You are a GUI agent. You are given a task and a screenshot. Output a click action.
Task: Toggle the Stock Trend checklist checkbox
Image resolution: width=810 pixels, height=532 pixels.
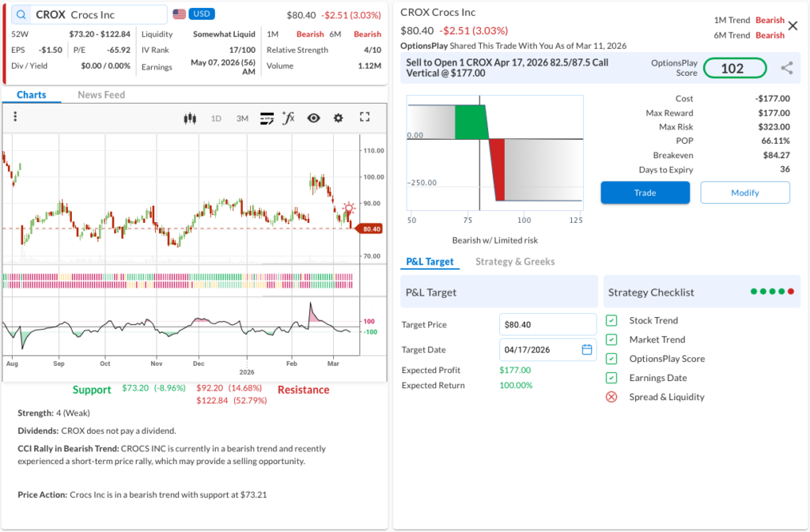tap(611, 321)
